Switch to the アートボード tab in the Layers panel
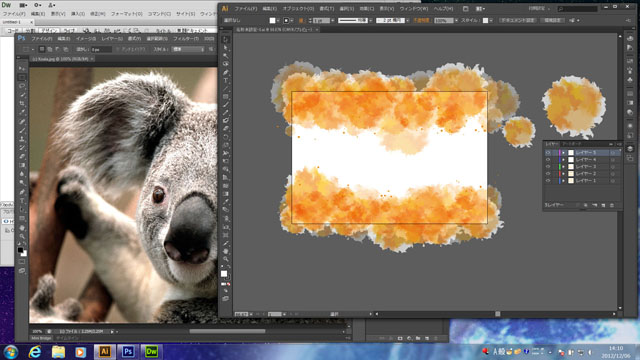 (x=571, y=144)
